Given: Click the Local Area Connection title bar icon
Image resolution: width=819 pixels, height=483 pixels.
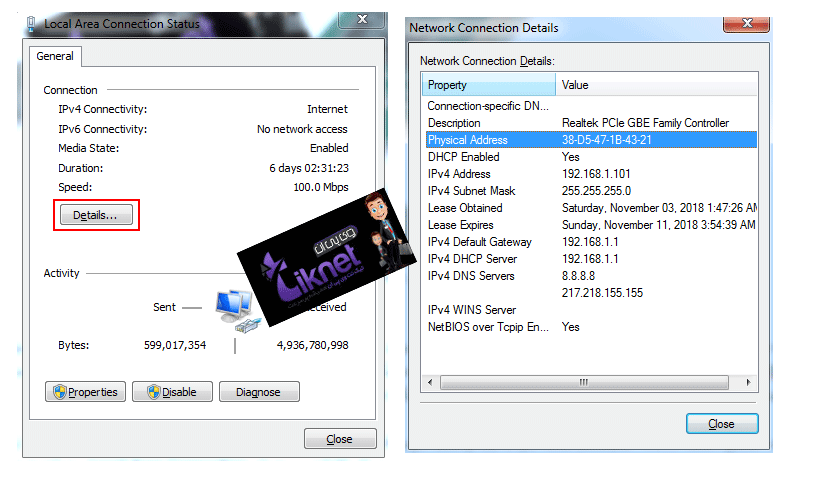Looking at the screenshot, I should pyautogui.click(x=33, y=23).
